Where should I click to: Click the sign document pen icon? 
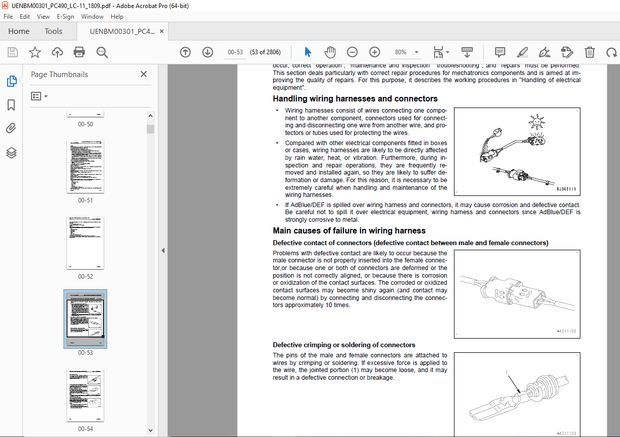544,52
